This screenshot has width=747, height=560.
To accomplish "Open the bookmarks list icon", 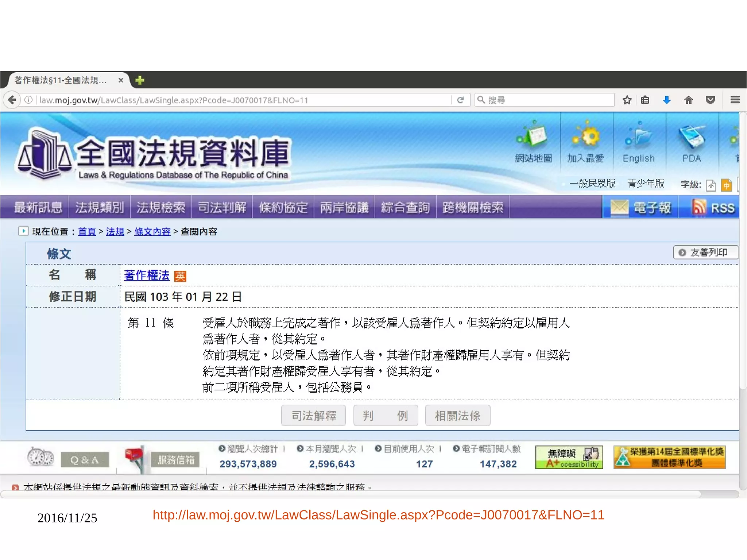I will click(x=645, y=100).
